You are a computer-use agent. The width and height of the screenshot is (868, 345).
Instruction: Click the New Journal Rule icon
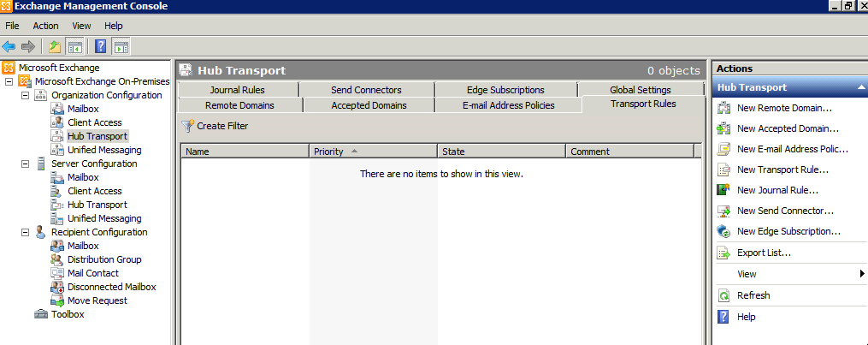coord(723,190)
